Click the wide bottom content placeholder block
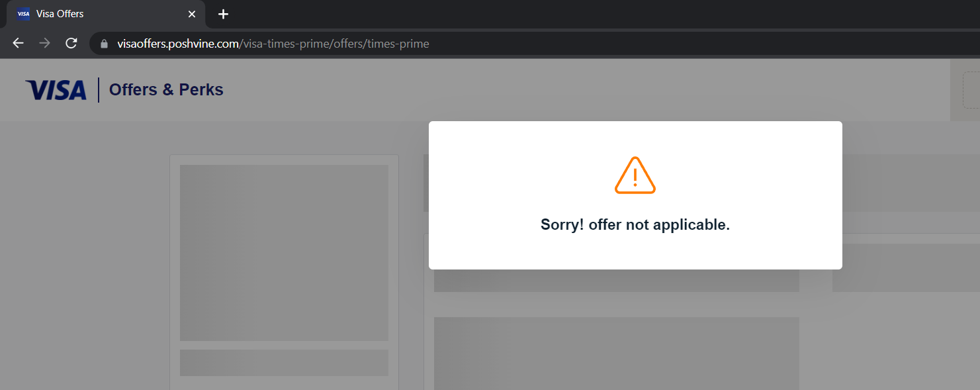This screenshot has height=390, width=980. (x=617, y=354)
